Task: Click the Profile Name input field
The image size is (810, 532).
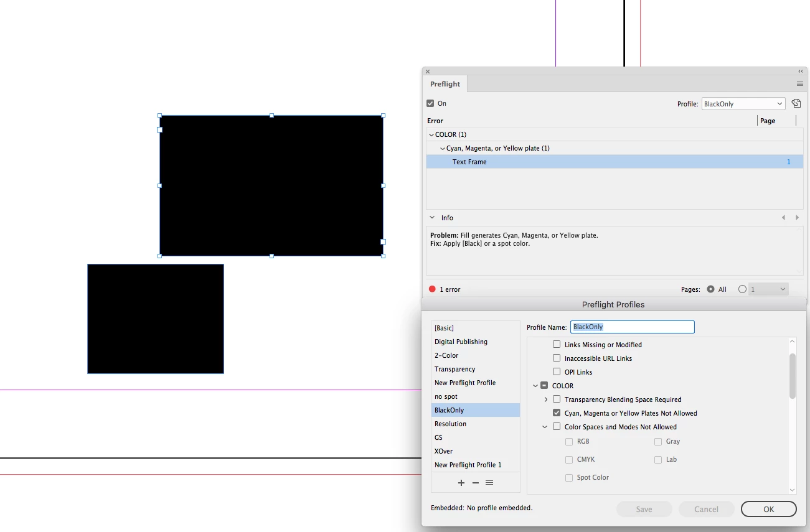Action: (632, 327)
